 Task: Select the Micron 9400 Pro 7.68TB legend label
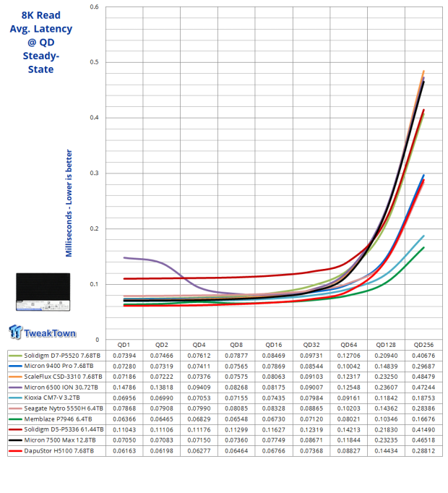(x=59, y=366)
